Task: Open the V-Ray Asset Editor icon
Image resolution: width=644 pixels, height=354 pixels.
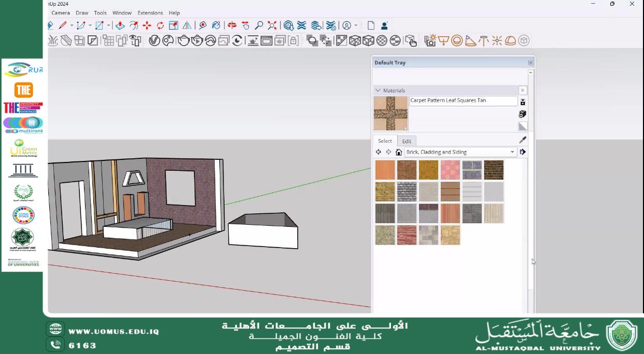Action: pos(153,40)
